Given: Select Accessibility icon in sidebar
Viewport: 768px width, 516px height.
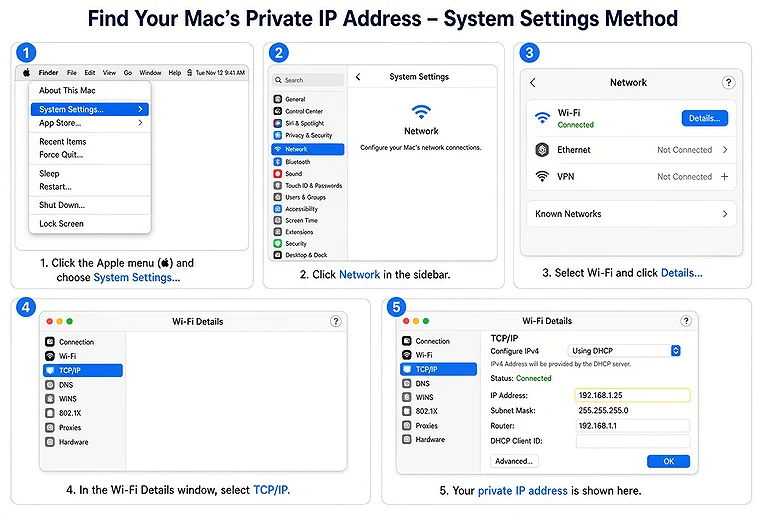Looking at the screenshot, I should click(x=278, y=209).
